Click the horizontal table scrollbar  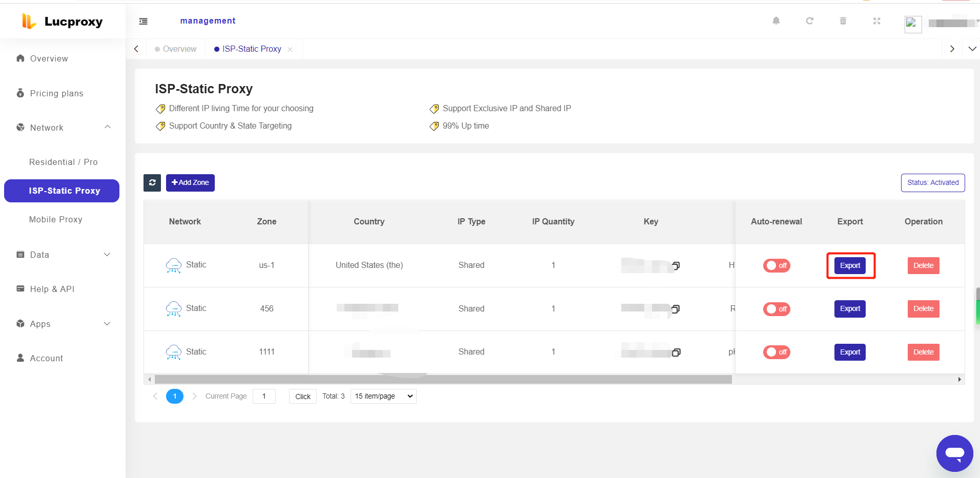coord(443,380)
